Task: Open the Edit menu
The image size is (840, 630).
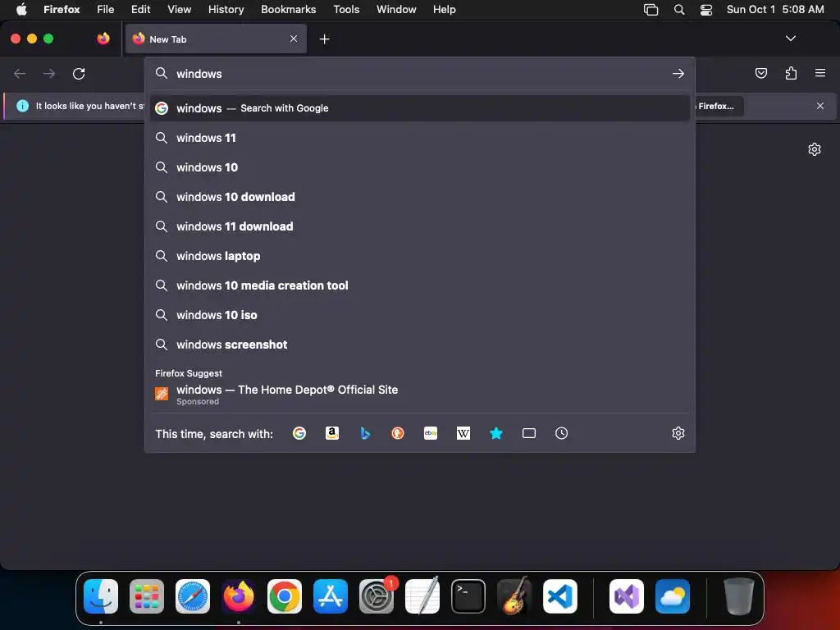Action: (x=141, y=9)
